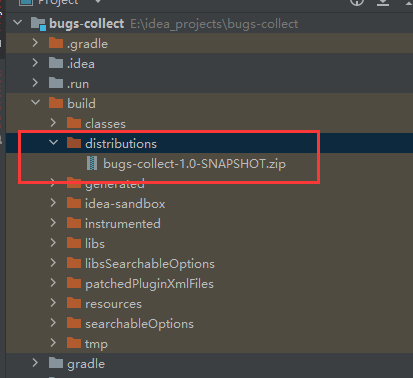Click the build folder icon
The width and height of the screenshot is (413, 378).
tap(56, 103)
